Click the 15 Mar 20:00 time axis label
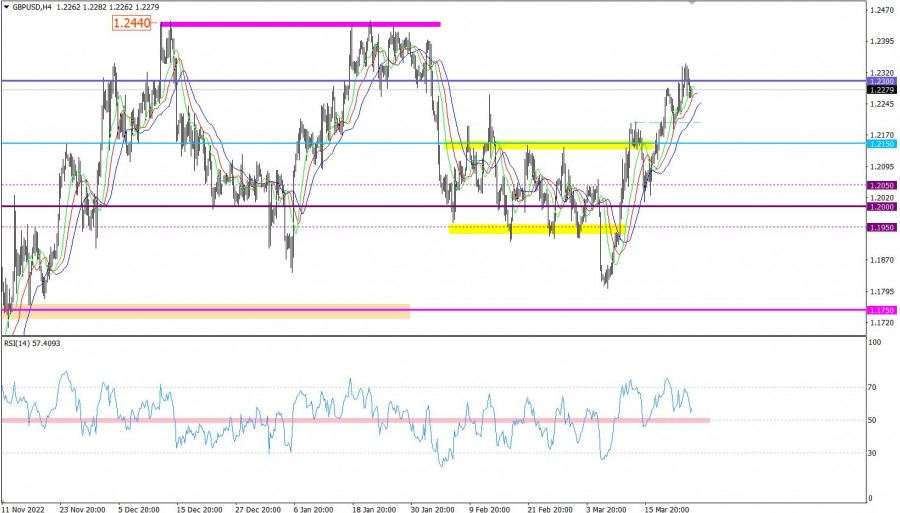 tap(669, 507)
